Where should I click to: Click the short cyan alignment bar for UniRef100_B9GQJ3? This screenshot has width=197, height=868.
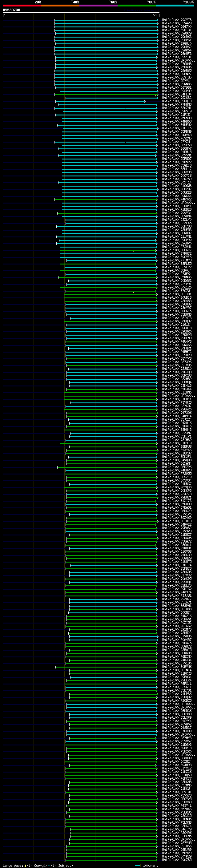[100, 101]
